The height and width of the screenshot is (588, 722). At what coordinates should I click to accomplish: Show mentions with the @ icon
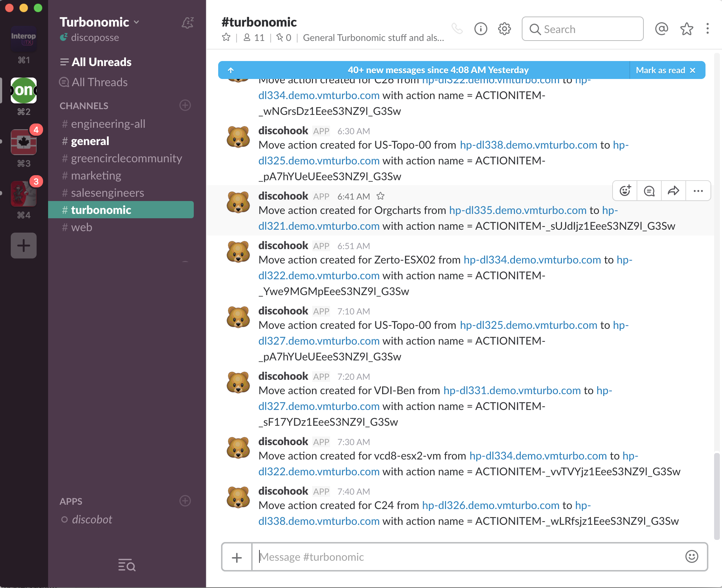click(x=661, y=29)
